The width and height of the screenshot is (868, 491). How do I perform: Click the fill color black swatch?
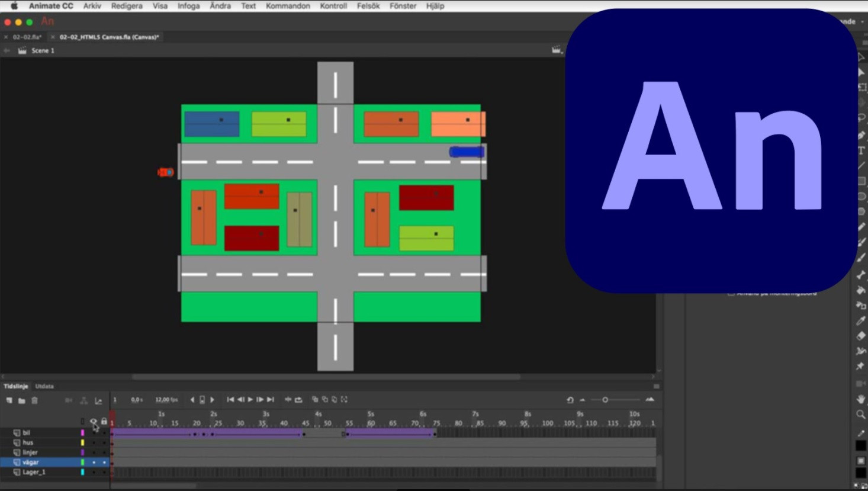861,473
